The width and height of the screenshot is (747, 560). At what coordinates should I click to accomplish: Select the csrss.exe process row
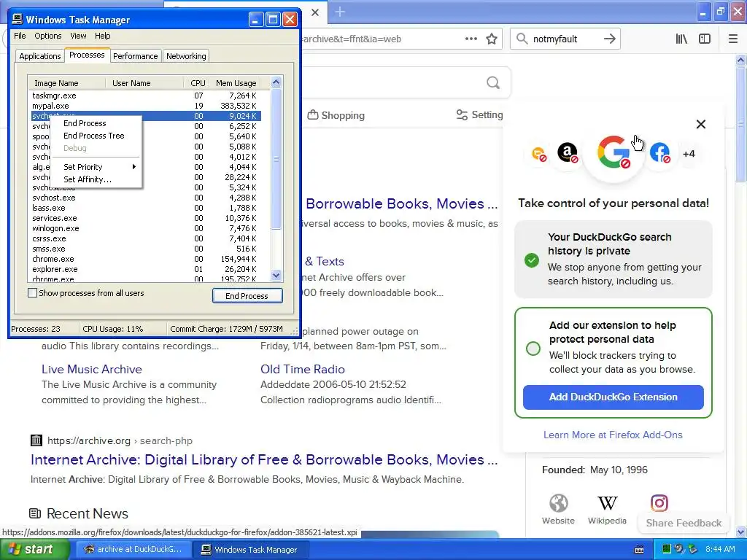tap(144, 238)
